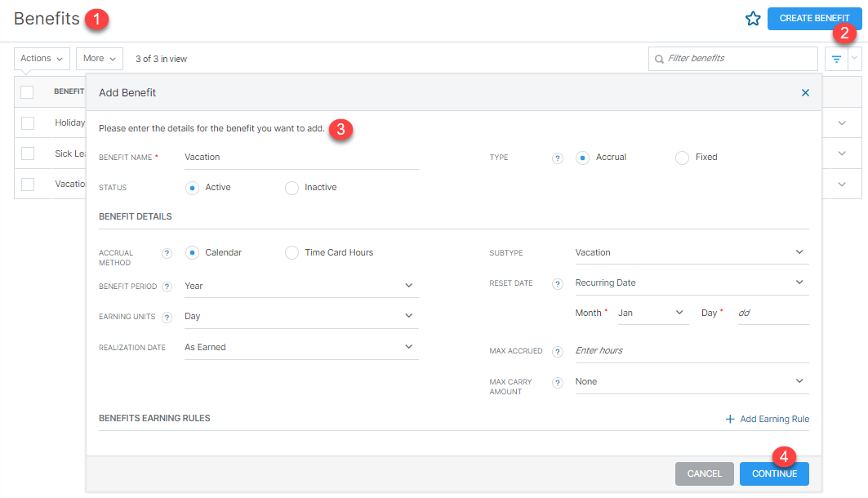This screenshot has height=498, width=868.
Task: Open the Actions menu
Action: click(42, 59)
